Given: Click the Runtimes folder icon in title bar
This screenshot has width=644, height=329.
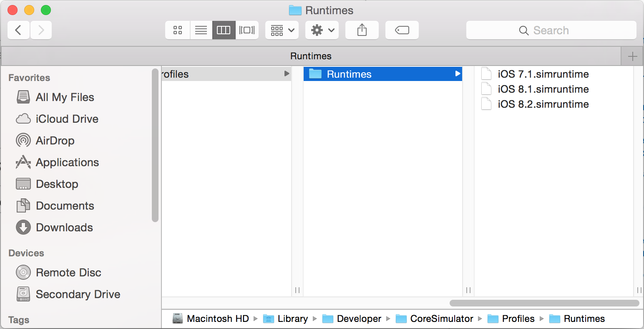Looking at the screenshot, I should 295,10.
